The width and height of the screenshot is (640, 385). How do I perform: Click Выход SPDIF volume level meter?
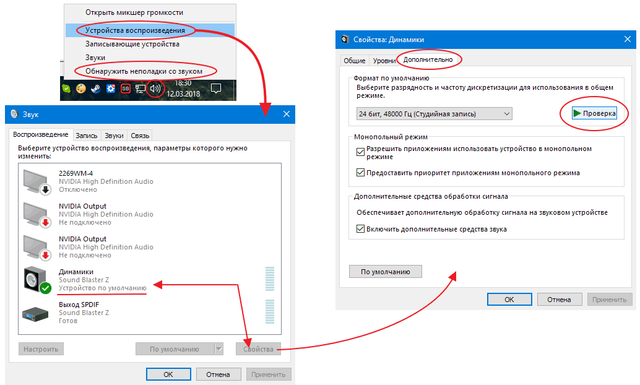pyautogui.click(x=270, y=312)
